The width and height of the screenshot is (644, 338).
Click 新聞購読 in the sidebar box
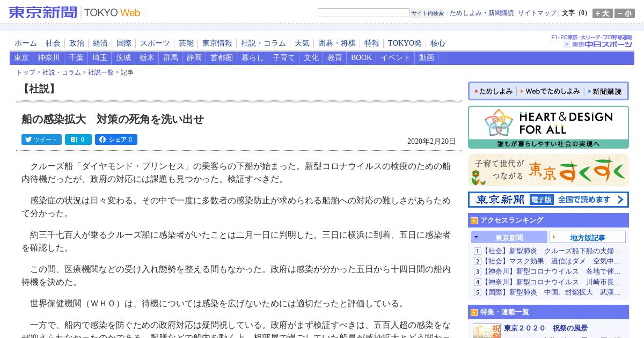(604, 91)
